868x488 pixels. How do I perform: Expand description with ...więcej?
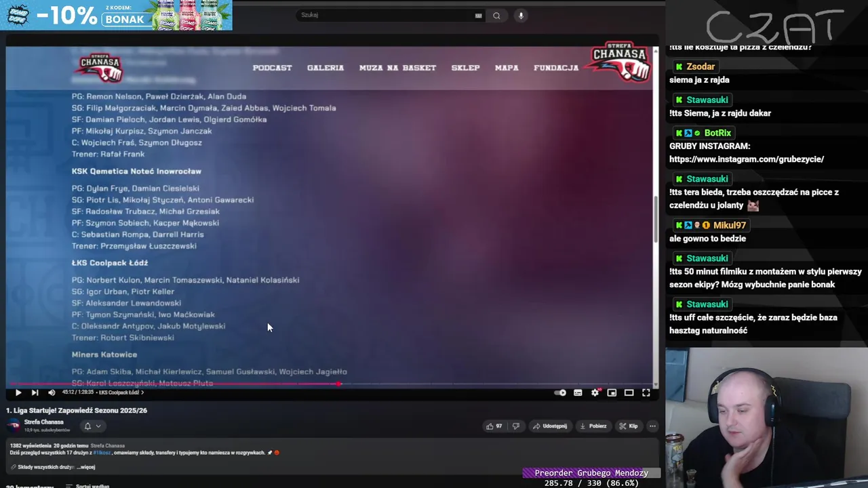[85, 467]
